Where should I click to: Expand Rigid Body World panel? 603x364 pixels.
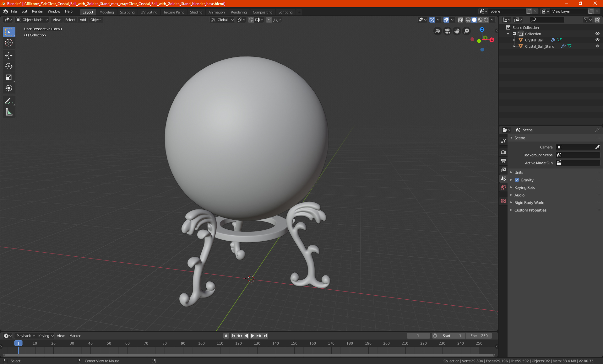tap(529, 203)
